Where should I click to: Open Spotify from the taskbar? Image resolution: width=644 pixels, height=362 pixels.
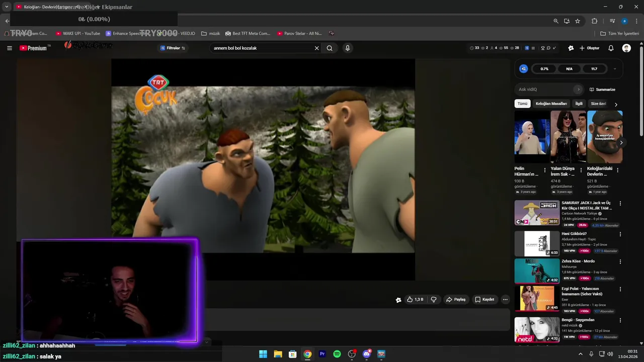337,354
